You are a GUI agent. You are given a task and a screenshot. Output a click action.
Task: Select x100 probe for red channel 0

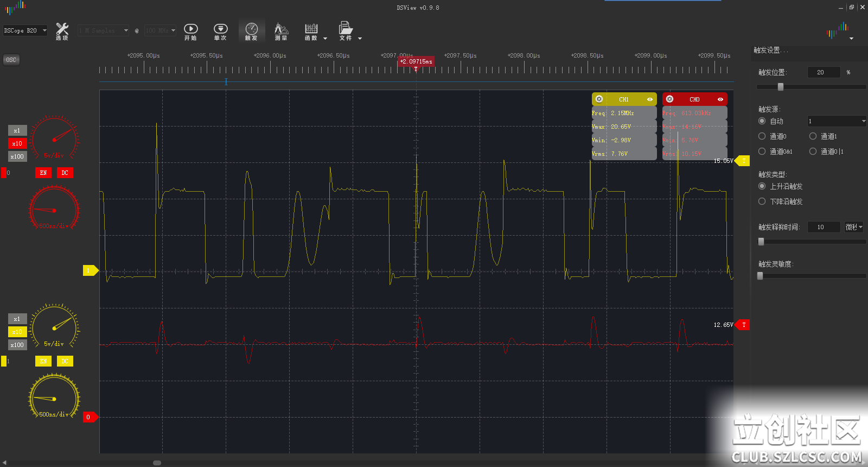(17, 156)
